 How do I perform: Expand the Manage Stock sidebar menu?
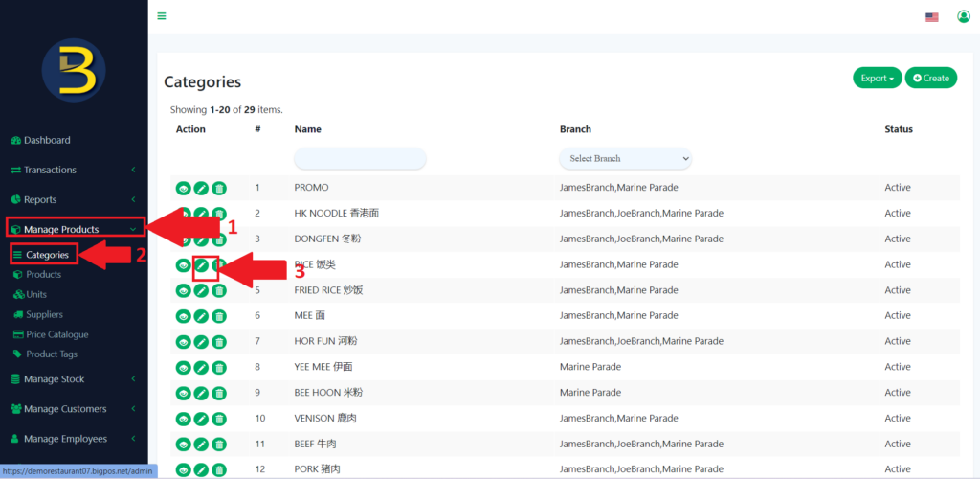74,379
